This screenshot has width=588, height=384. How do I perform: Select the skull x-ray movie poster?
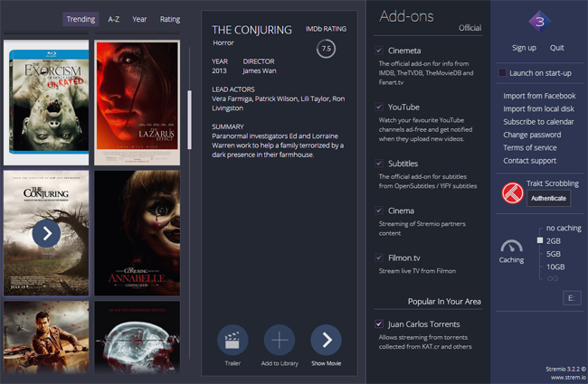pos(137,337)
